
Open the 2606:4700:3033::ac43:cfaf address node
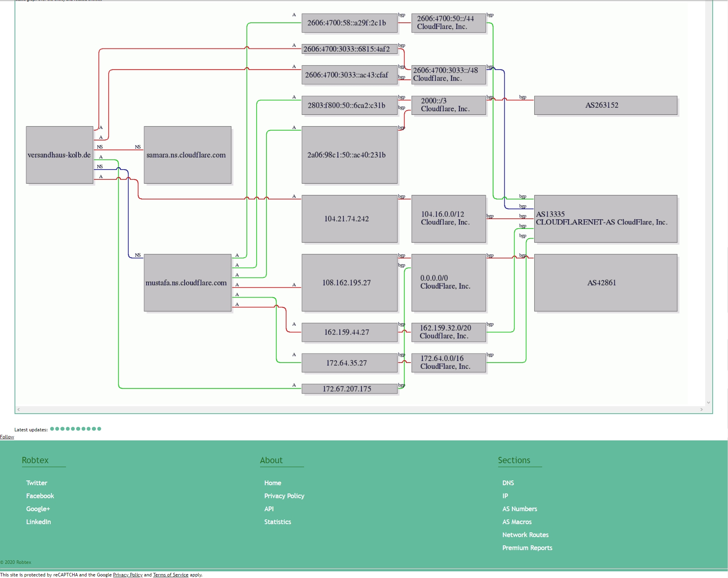(349, 75)
